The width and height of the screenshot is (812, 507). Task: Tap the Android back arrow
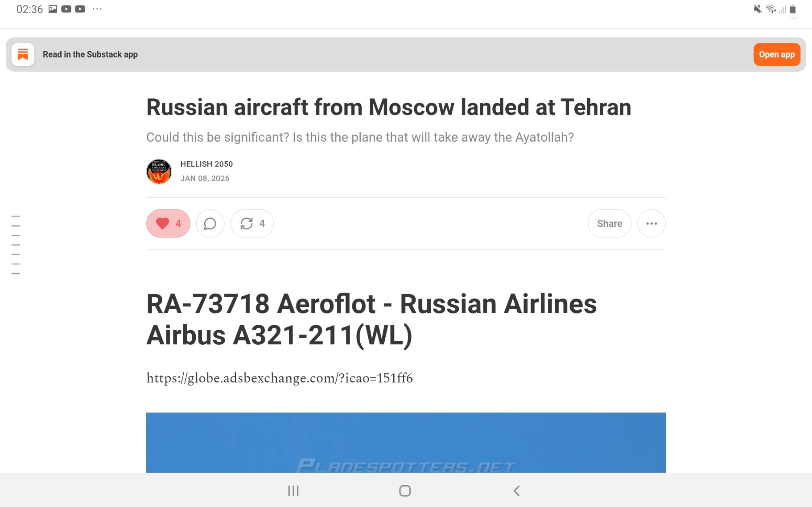click(516, 491)
